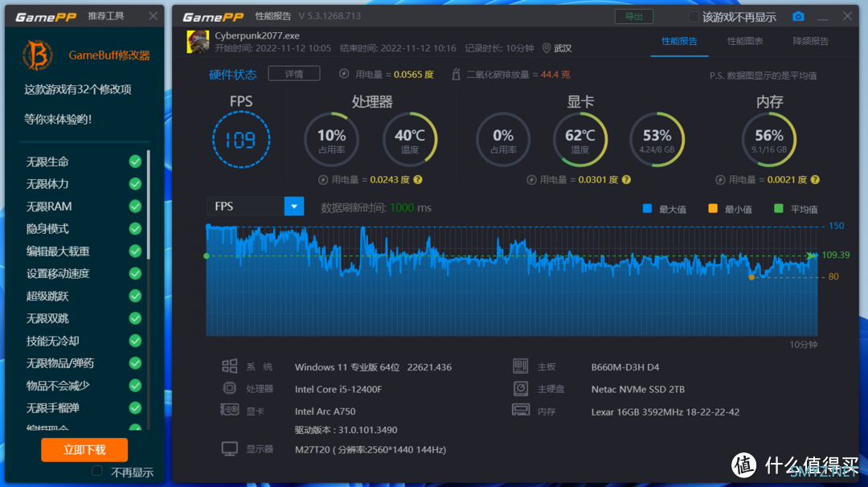Screen dimensions: 868x487
Task: Click the carbon dioxide emission icon
Action: 456,74
